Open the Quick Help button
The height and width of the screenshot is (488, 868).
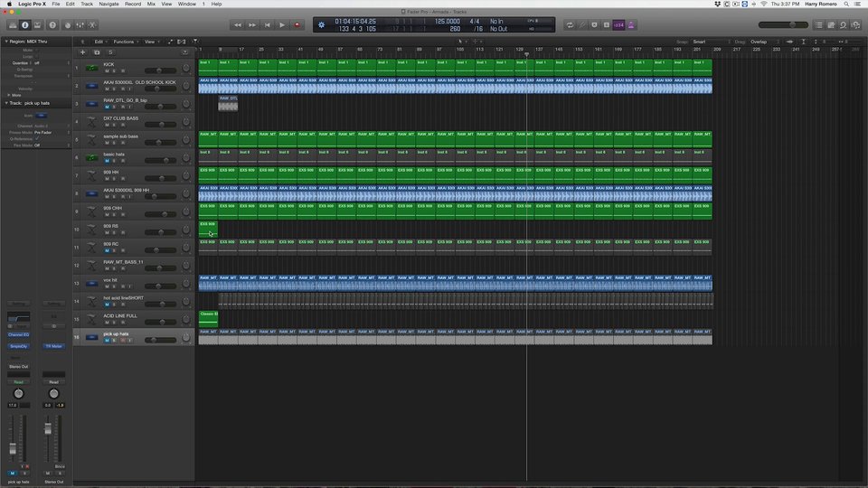[52, 25]
